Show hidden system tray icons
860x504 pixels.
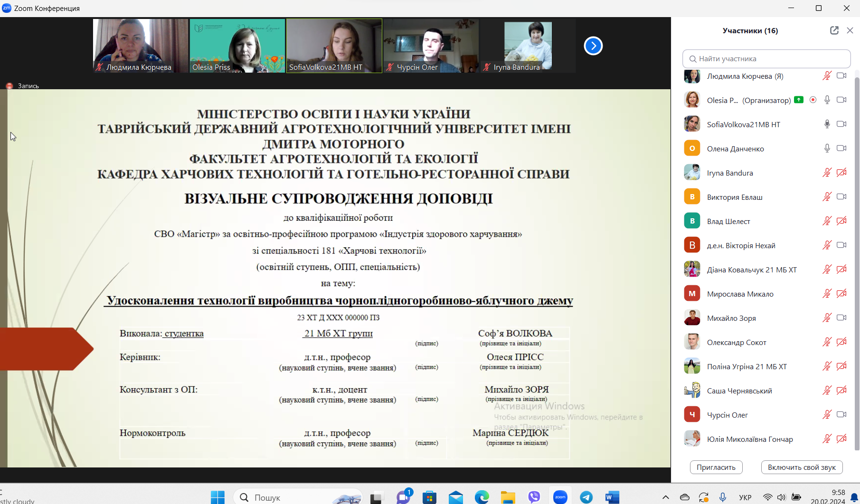(x=666, y=497)
